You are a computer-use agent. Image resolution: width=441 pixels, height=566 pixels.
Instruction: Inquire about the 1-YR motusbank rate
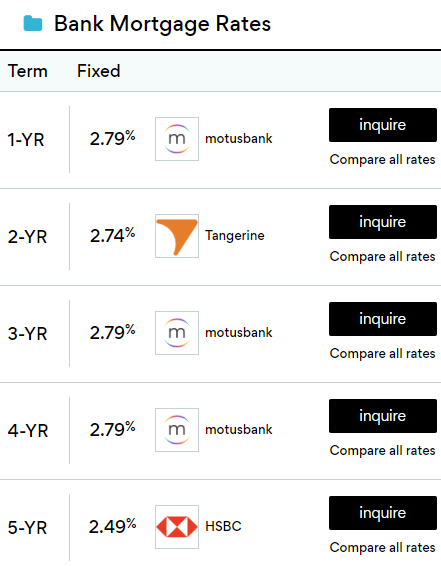coord(383,125)
